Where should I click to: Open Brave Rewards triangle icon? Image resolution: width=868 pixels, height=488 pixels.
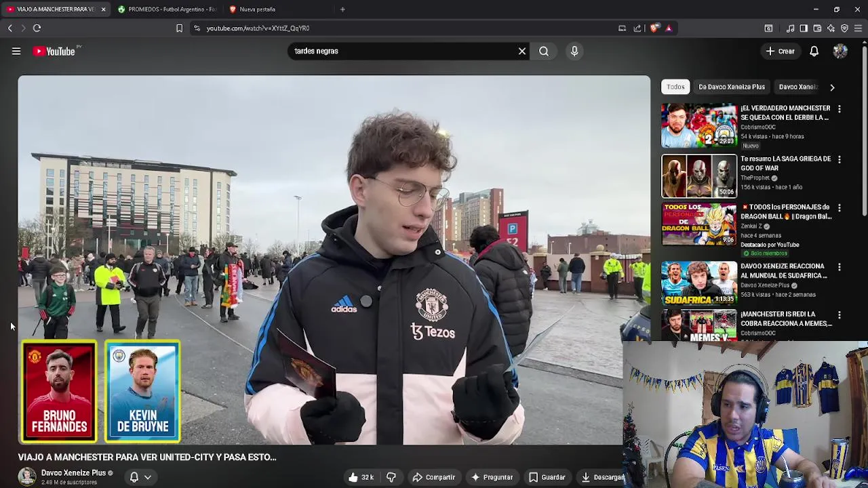[669, 28]
